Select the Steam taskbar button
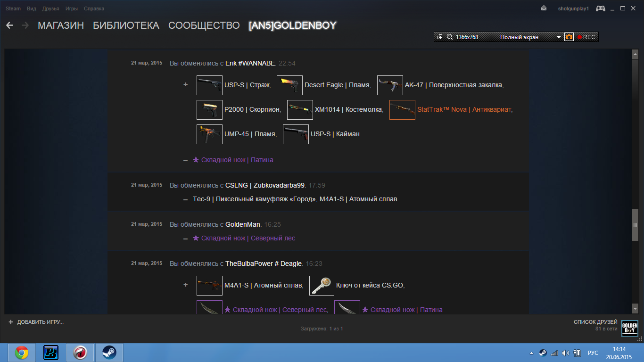644x362 pixels. 109,353
